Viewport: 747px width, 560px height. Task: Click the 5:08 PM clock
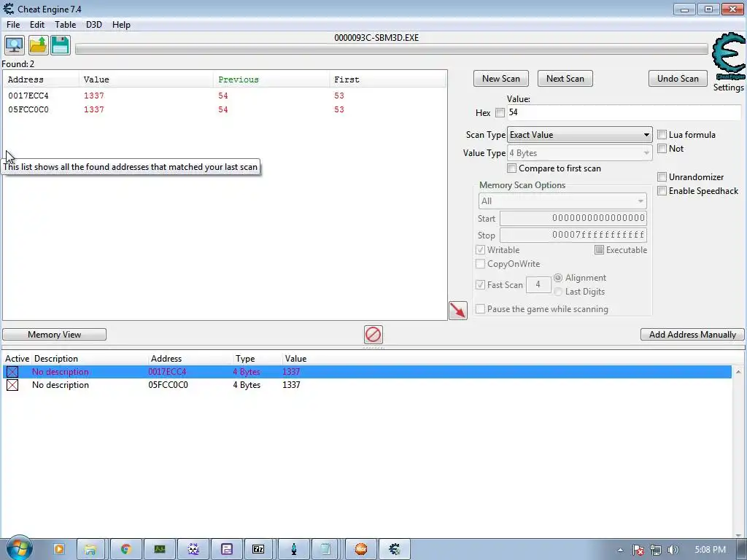[x=710, y=550]
